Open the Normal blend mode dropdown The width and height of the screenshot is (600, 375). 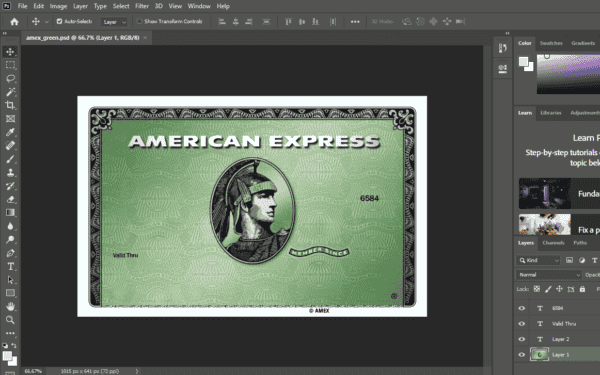point(549,275)
